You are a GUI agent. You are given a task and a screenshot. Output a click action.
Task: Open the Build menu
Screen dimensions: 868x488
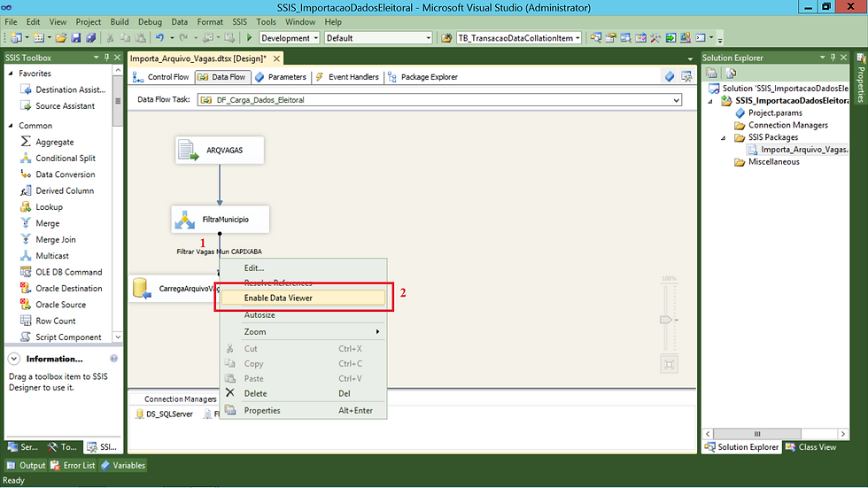tap(120, 22)
